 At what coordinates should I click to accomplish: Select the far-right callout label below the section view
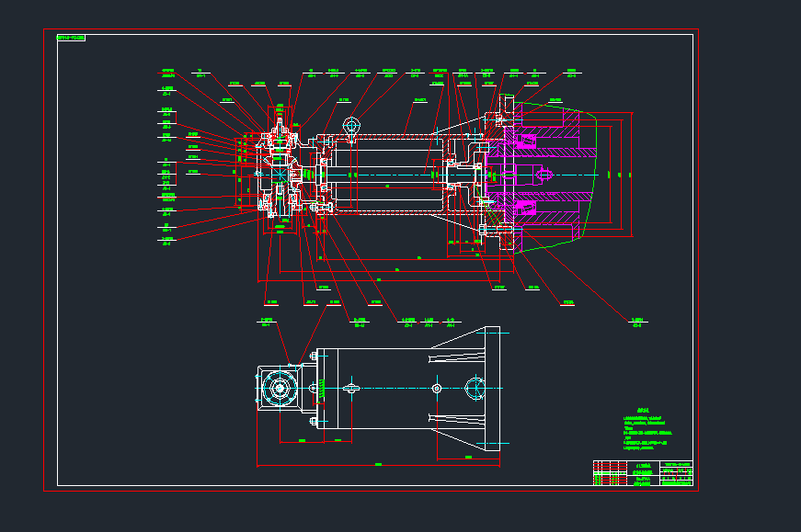tap(637, 323)
